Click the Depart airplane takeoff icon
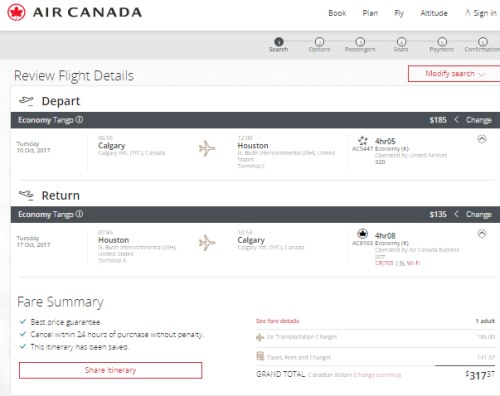The height and width of the screenshot is (396, 500). pyautogui.click(x=26, y=101)
